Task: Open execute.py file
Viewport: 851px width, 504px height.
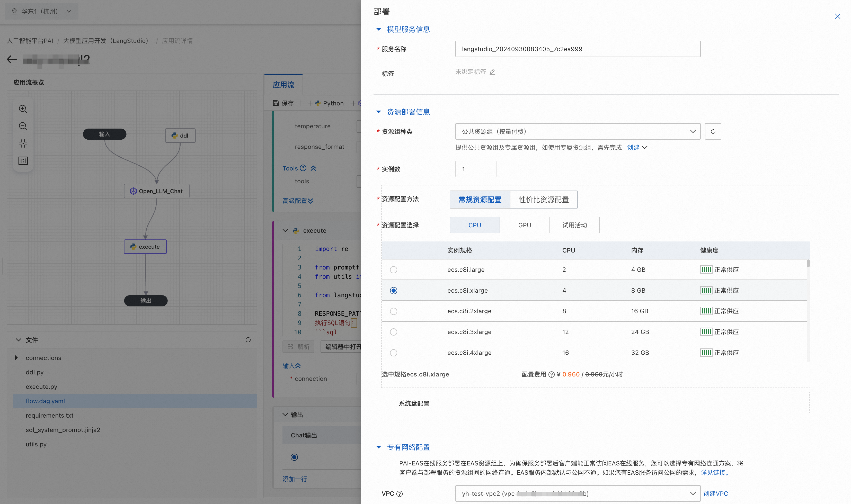Action: (41, 386)
